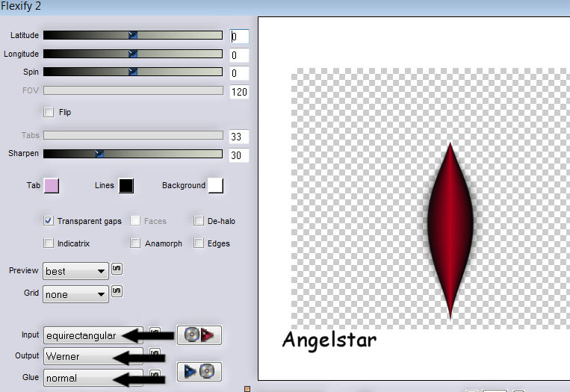Click the blue-arrow-and-disc button beside Glue
Screen dimensions: 570x392
[199, 371]
